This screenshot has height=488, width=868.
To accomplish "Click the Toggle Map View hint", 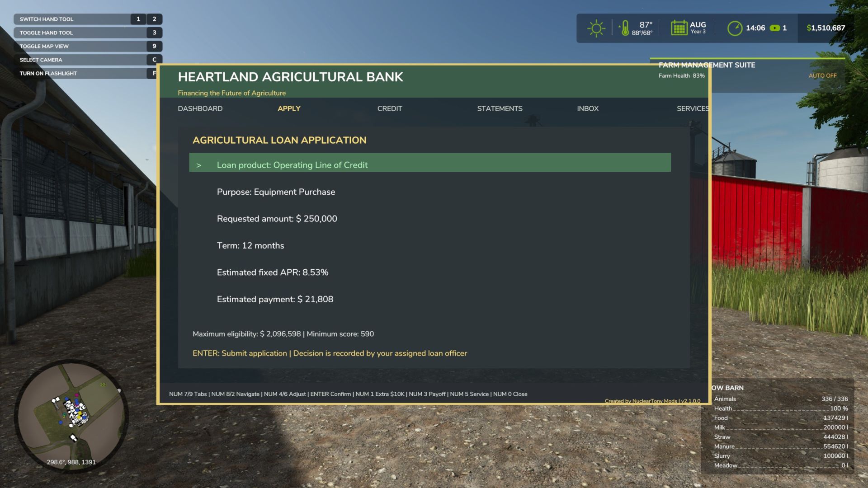I will [x=44, y=46].
